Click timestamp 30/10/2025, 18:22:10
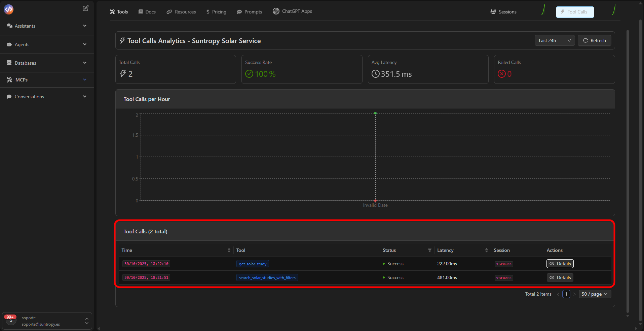644x331 pixels. [x=146, y=264]
